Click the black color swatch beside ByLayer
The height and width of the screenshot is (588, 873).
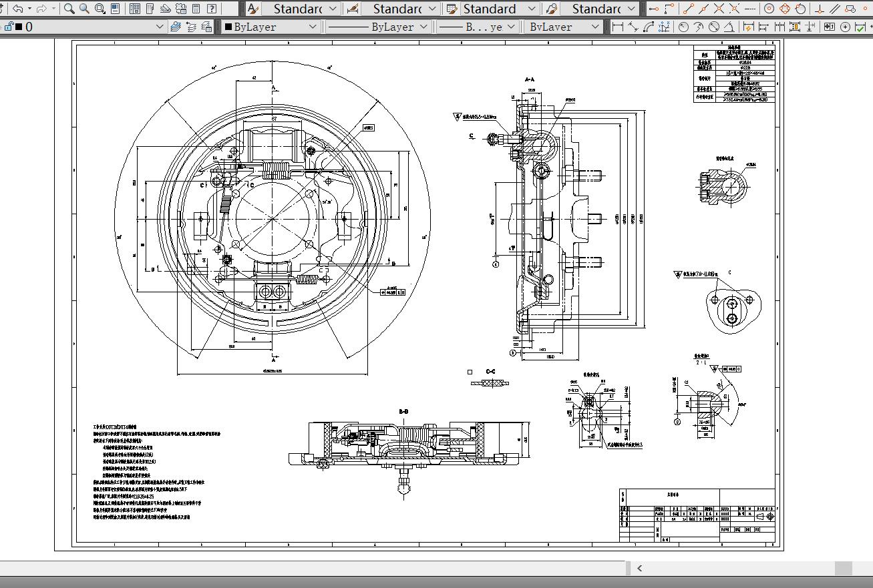[x=228, y=27]
